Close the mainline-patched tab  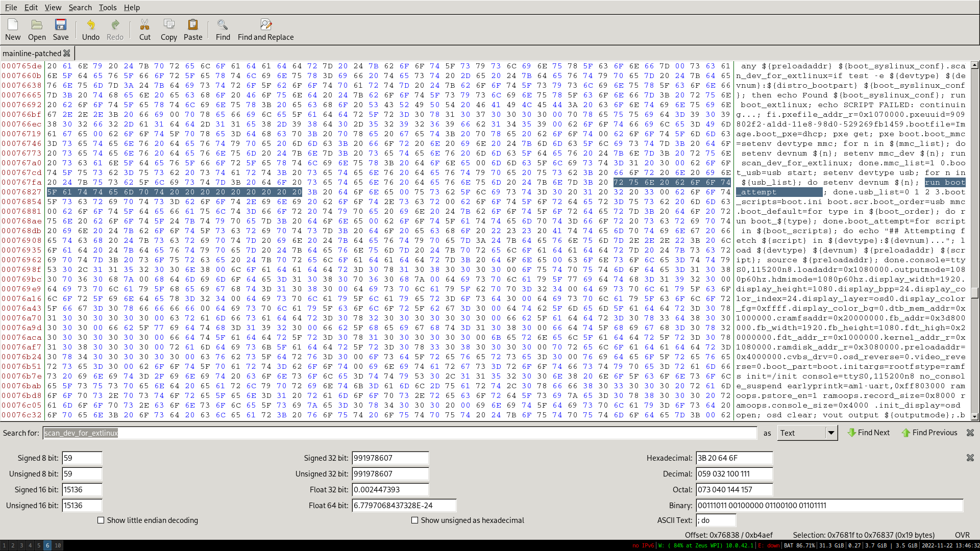66,53
